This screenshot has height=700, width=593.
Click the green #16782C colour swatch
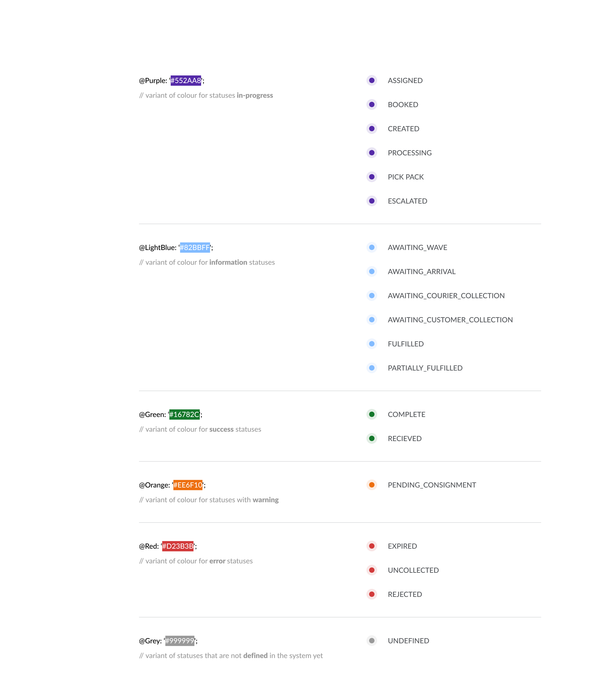pyautogui.click(x=184, y=415)
